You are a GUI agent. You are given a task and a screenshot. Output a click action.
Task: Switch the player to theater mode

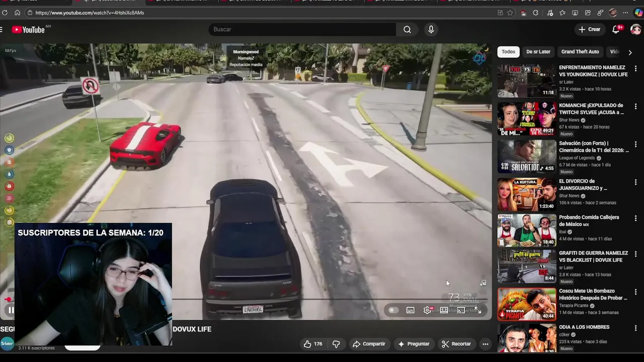(444, 310)
